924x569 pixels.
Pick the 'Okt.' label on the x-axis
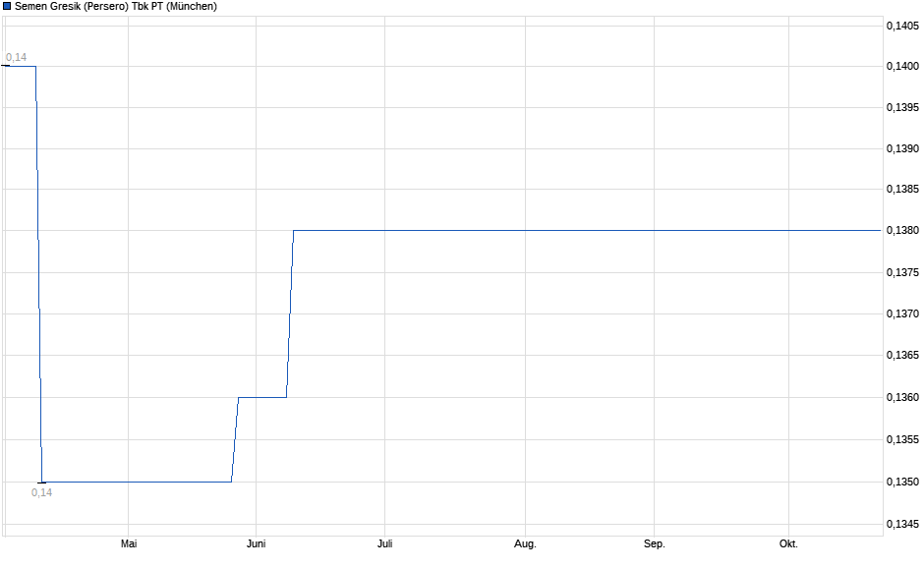coord(788,543)
